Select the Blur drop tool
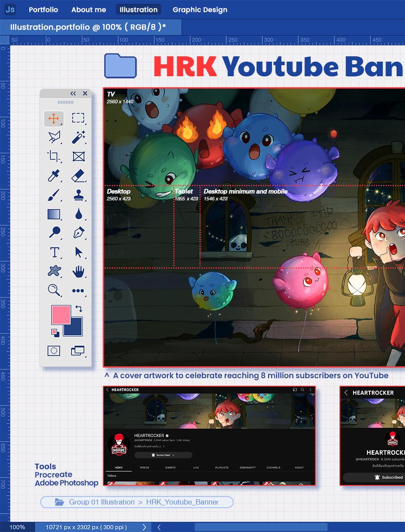405x532 pixels. [x=78, y=214]
